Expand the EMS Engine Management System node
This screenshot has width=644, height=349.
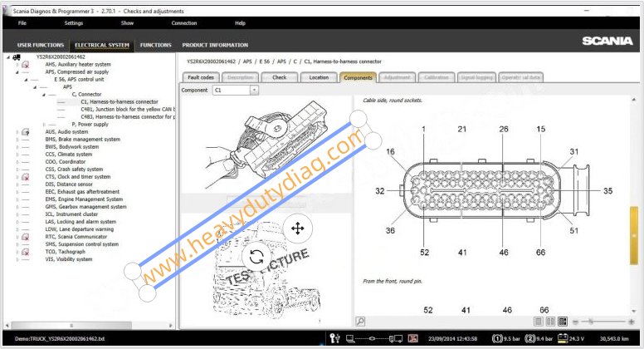(17, 199)
